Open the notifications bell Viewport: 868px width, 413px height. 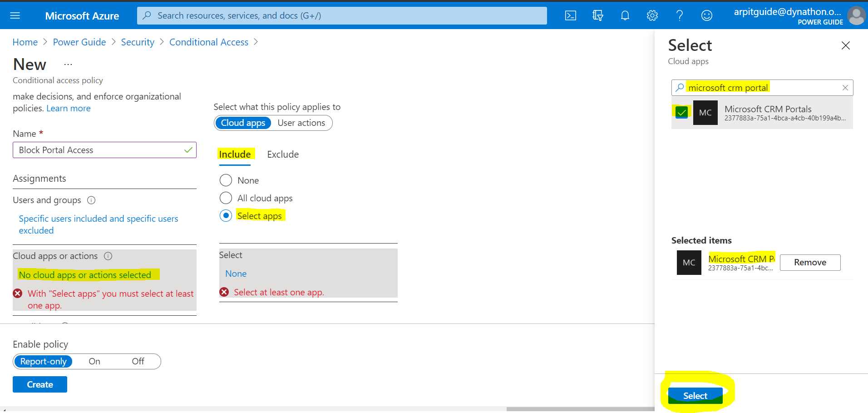coord(625,15)
